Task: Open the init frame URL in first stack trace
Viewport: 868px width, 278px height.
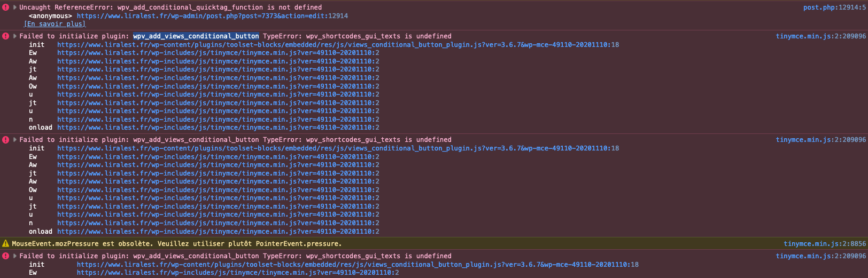Action: (338, 45)
